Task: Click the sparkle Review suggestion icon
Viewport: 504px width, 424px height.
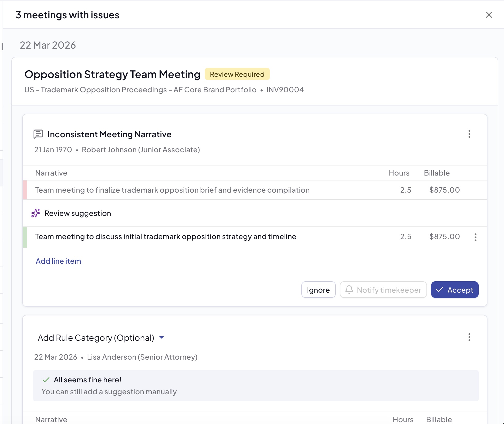Action: tap(36, 213)
